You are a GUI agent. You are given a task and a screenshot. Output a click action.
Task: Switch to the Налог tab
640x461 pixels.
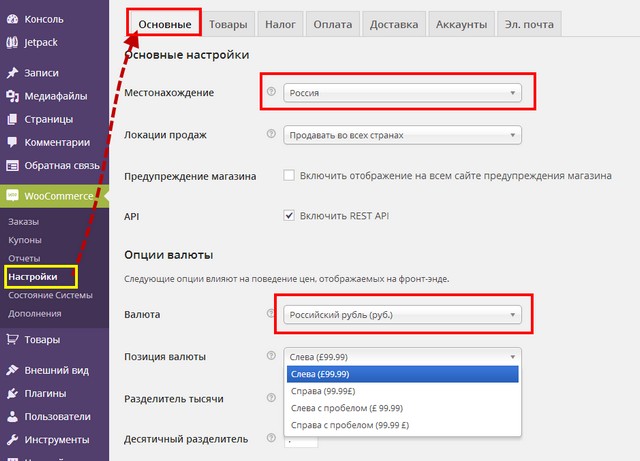280,24
